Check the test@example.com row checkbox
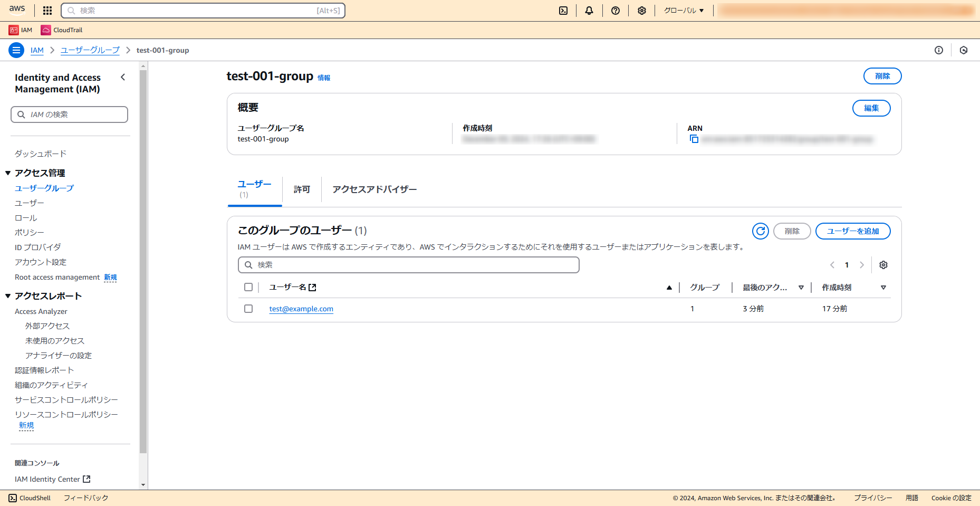This screenshot has height=506, width=980. pos(248,309)
